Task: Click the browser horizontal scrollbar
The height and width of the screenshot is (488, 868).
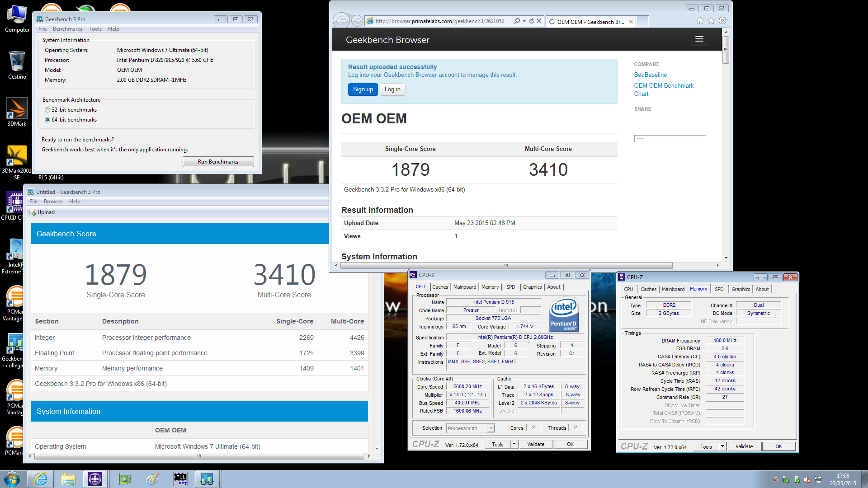Action: tap(506, 266)
